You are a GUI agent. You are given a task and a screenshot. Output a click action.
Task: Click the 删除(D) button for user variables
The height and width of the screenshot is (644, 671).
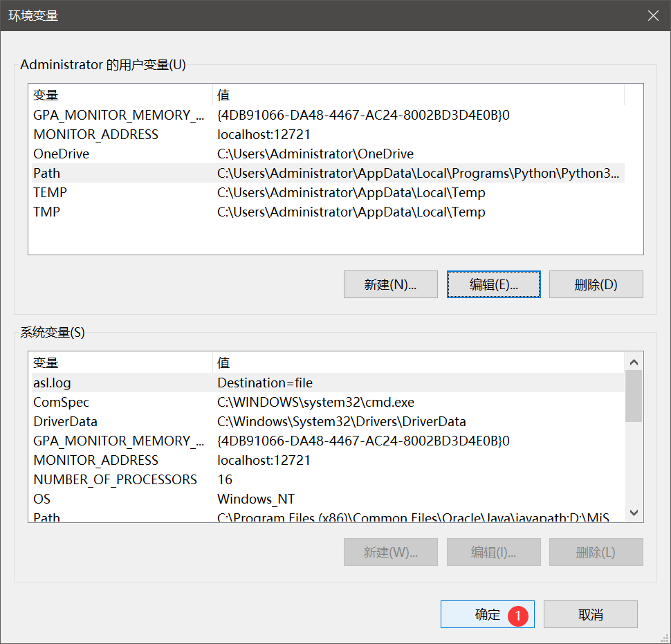click(596, 284)
